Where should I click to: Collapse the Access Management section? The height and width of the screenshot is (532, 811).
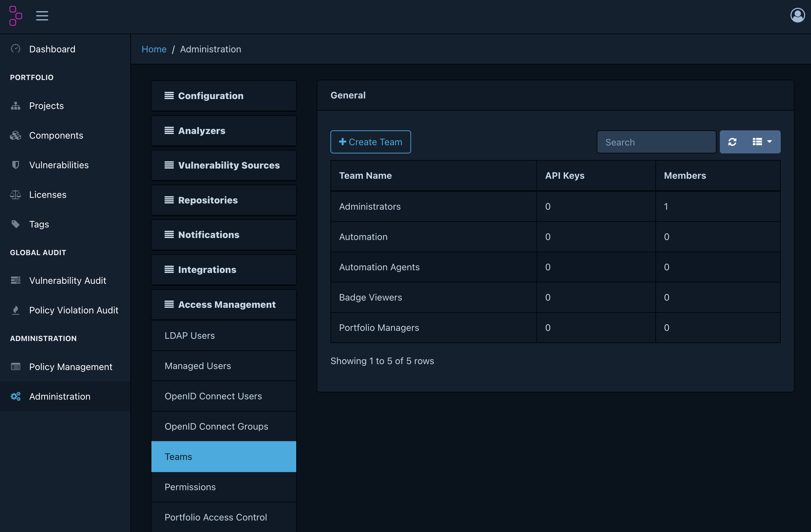[x=223, y=304]
